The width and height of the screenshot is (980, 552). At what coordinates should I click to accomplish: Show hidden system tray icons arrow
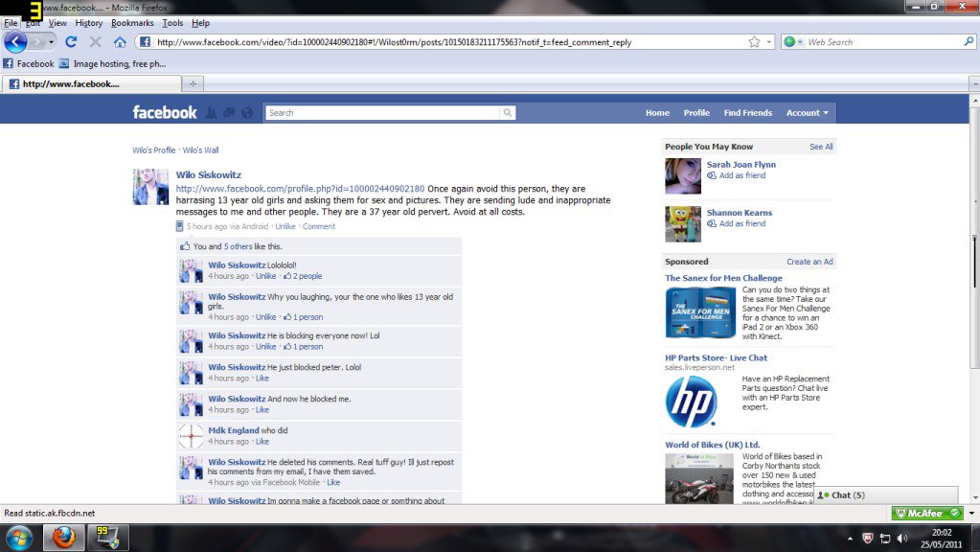(x=849, y=538)
